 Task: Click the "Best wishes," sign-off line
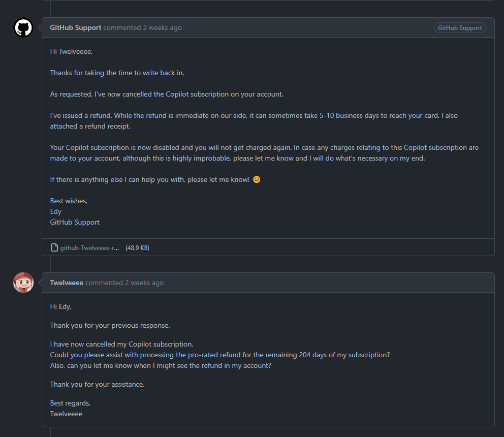point(69,201)
